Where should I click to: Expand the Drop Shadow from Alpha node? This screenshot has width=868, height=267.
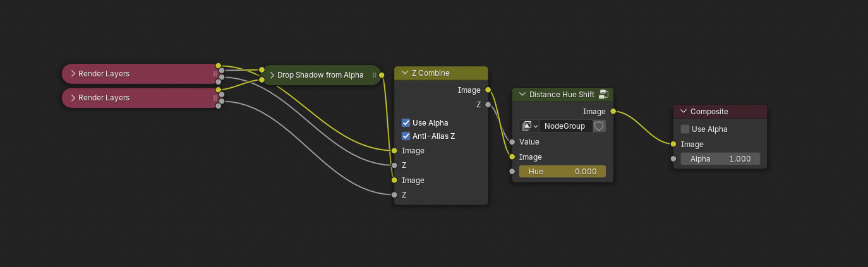pyautogui.click(x=272, y=75)
